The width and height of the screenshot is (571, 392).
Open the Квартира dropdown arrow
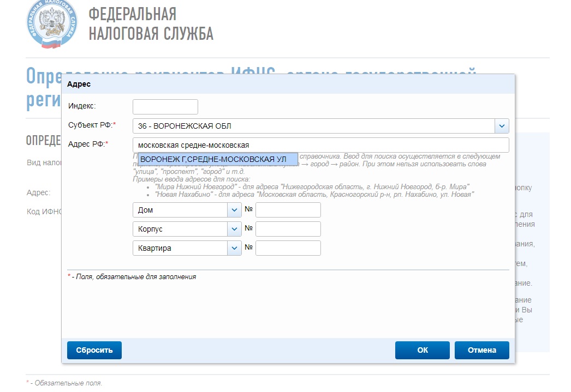click(234, 248)
